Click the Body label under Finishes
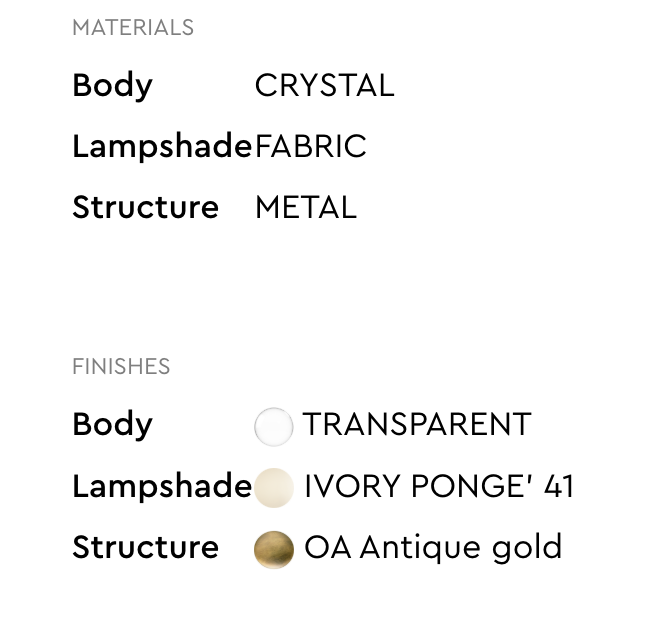The width and height of the screenshot is (660, 630). (x=112, y=425)
